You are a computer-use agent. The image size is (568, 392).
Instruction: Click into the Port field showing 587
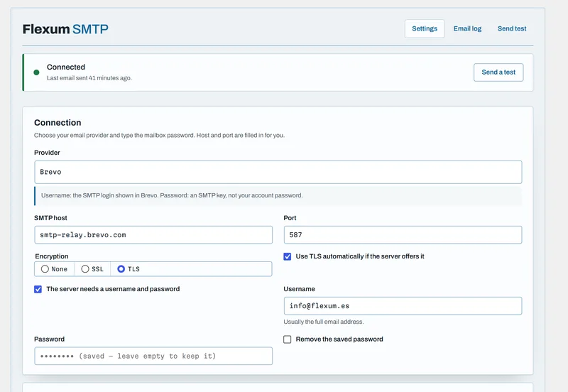[x=403, y=235]
